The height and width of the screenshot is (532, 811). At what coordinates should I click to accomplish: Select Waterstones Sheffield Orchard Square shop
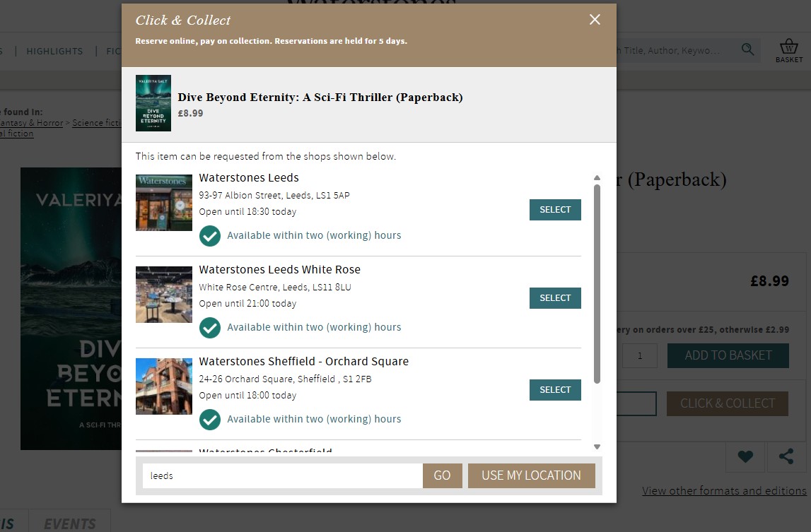coord(555,390)
